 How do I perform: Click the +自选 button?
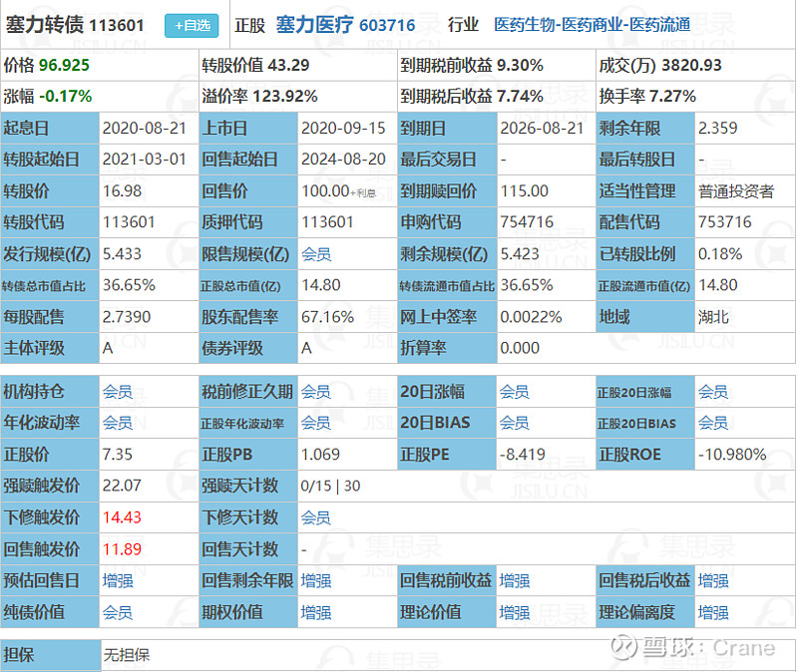point(192,26)
